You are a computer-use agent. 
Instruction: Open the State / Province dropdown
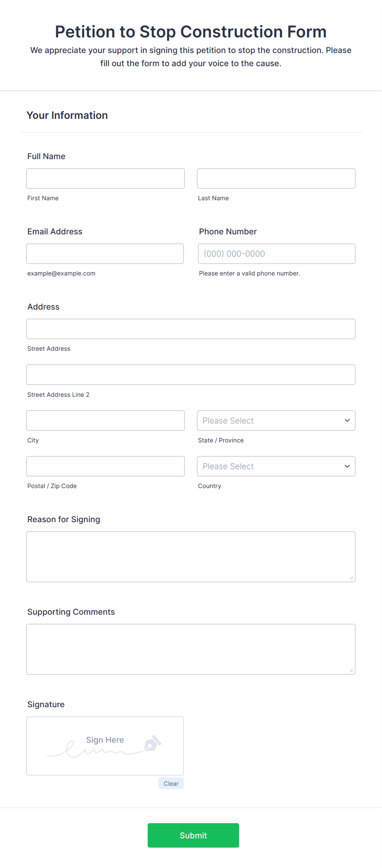pyautogui.click(x=276, y=420)
